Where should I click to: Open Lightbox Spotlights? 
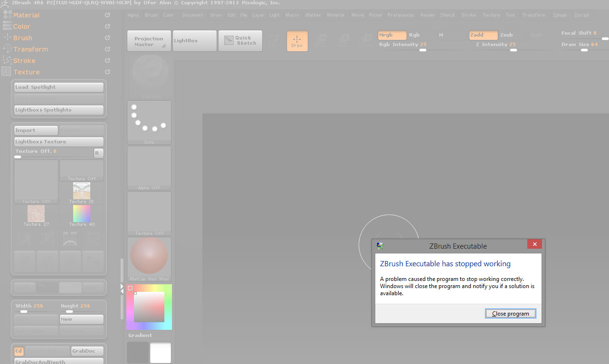pyautogui.click(x=59, y=110)
